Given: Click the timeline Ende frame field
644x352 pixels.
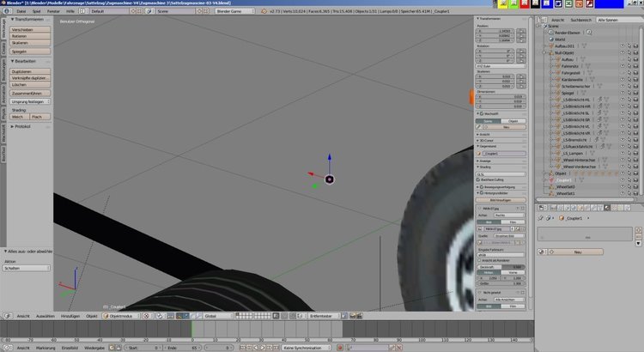Looking at the screenshot, I should (182, 348).
